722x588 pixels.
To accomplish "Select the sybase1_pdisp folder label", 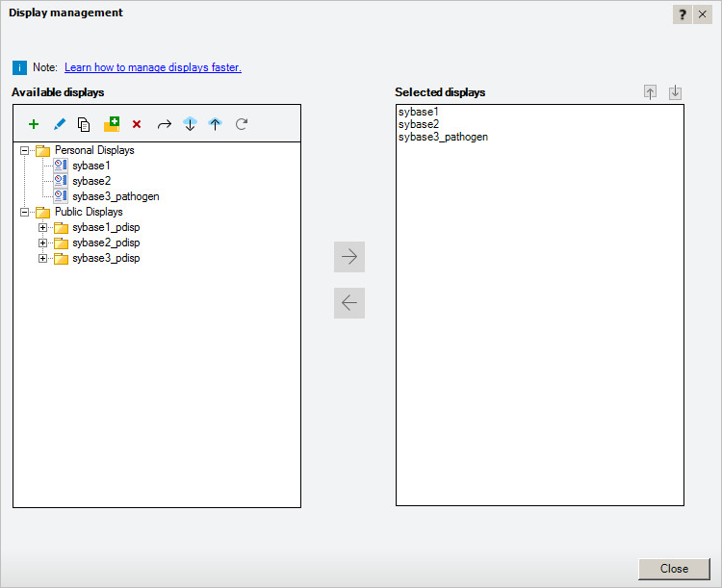I will (x=106, y=227).
